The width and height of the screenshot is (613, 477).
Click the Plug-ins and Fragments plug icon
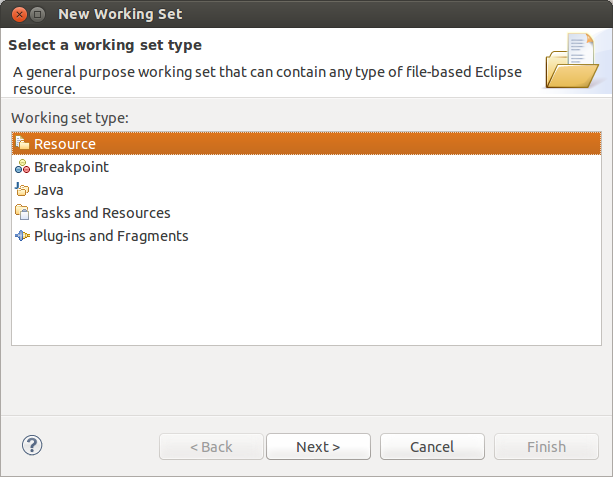pos(22,235)
